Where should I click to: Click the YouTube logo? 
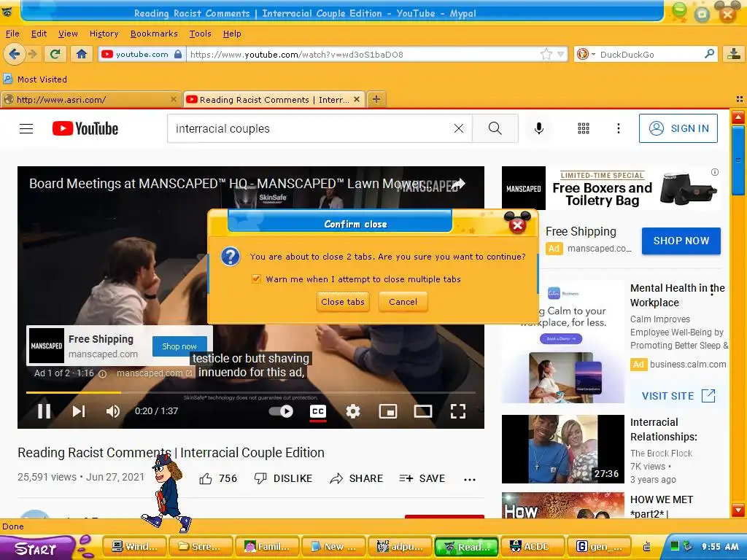[x=85, y=128]
